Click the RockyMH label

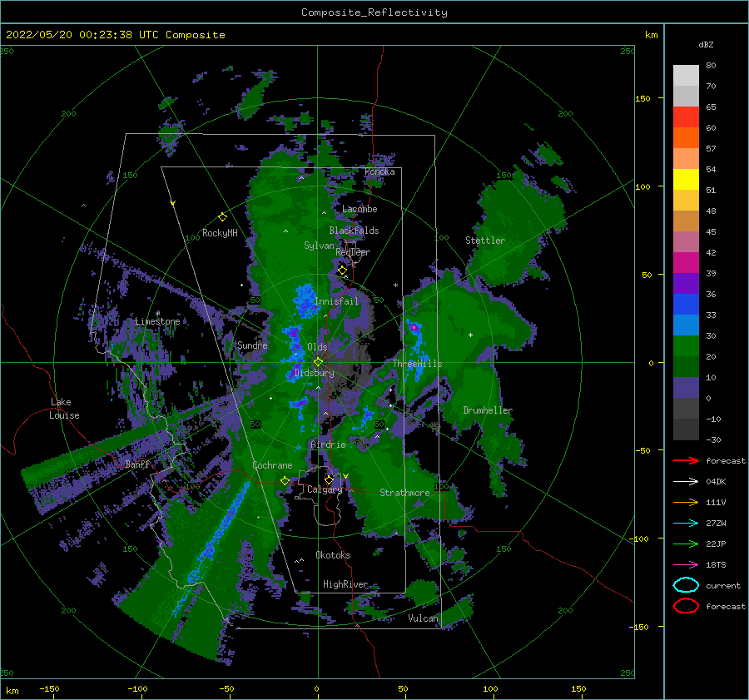click(x=220, y=233)
